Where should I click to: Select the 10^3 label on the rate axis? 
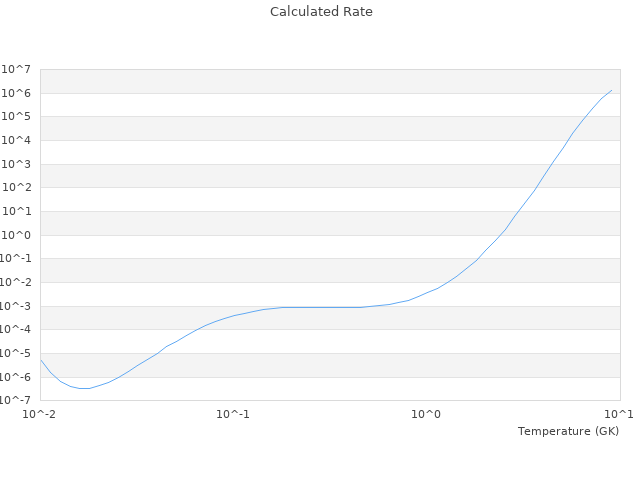pos(17,165)
